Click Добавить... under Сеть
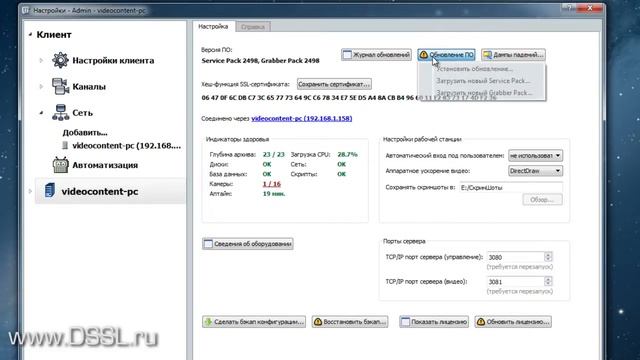This screenshot has width=640, height=360. click(85, 133)
